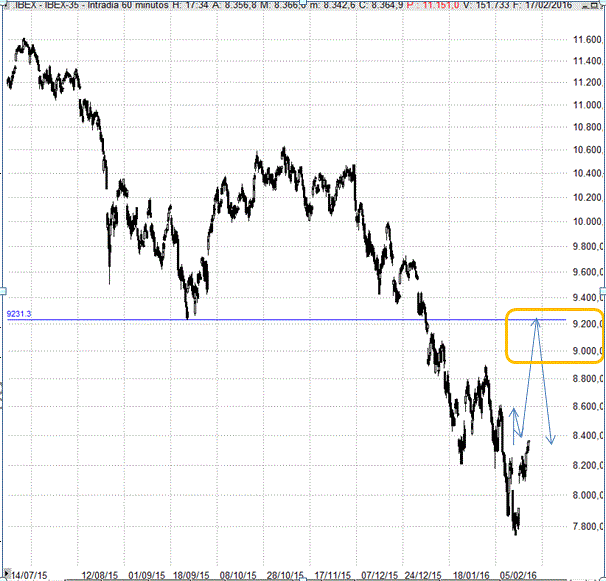
Task: Click the 17/11/15 date axis label
Action: click(333, 575)
